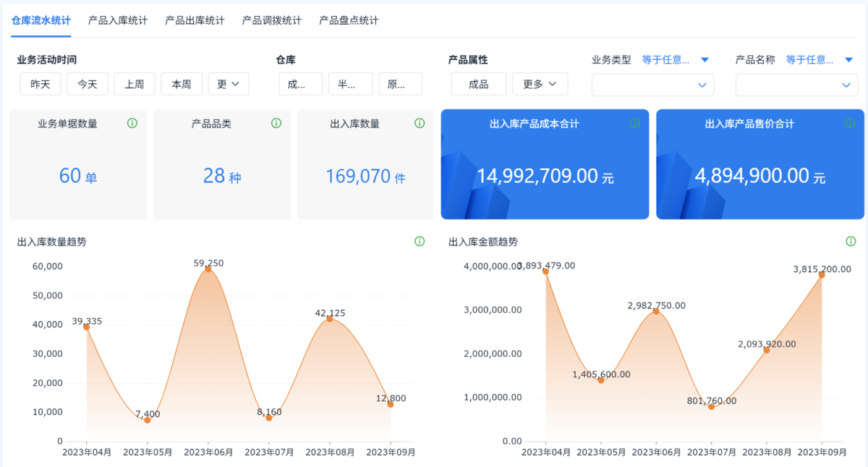Click the 产品属性 filter label
Viewport: 868px width, 467px height.
pos(468,60)
